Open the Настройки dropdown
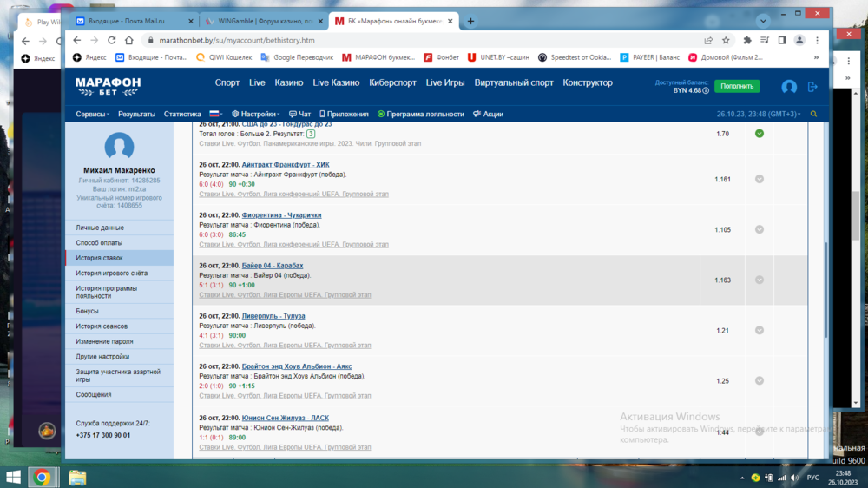The height and width of the screenshot is (488, 868). tap(256, 114)
